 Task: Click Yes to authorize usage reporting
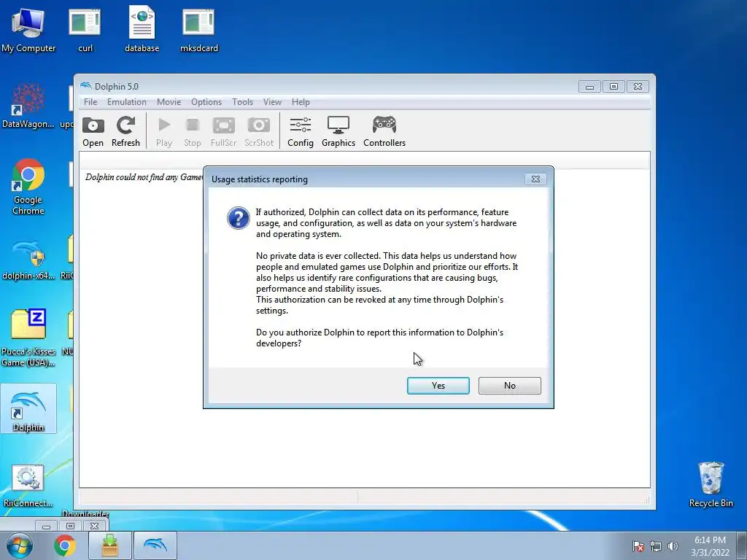point(438,386)
